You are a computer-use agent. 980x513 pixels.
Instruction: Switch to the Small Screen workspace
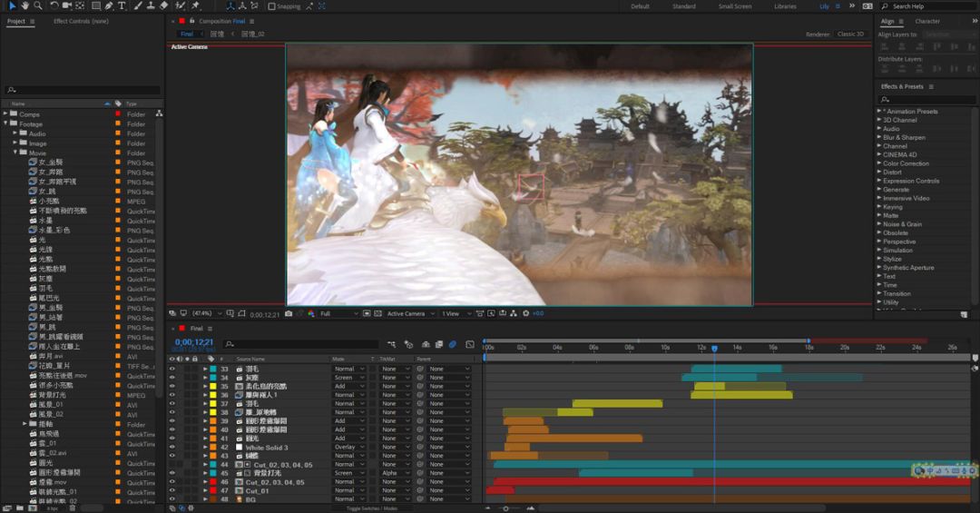(734, 6)
